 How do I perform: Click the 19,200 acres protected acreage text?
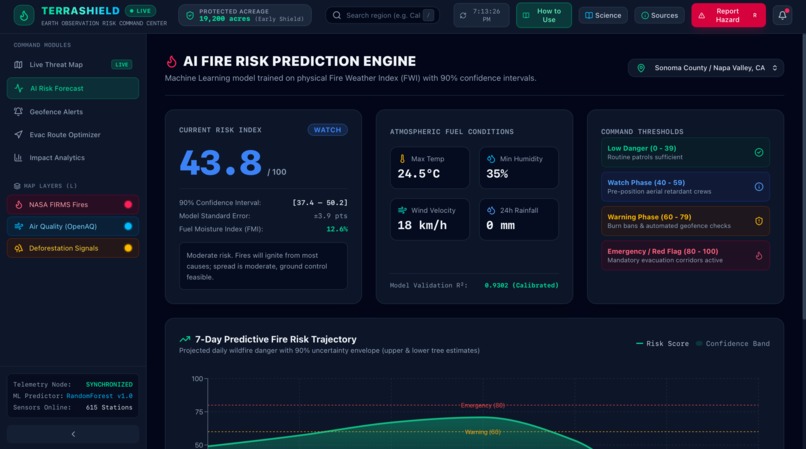pyautogui.click(x=225, y=19)
